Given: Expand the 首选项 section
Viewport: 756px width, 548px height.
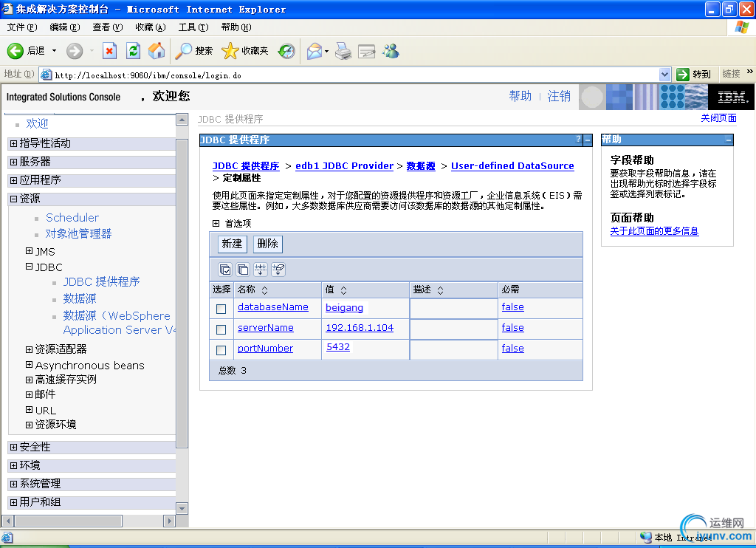Looking at the screenshot, I should (216, 223).
